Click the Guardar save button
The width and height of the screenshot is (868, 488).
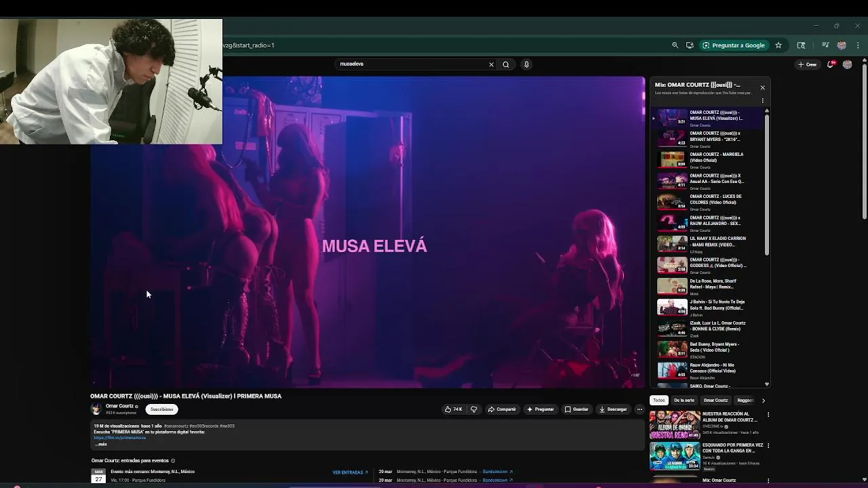point(577,409)
